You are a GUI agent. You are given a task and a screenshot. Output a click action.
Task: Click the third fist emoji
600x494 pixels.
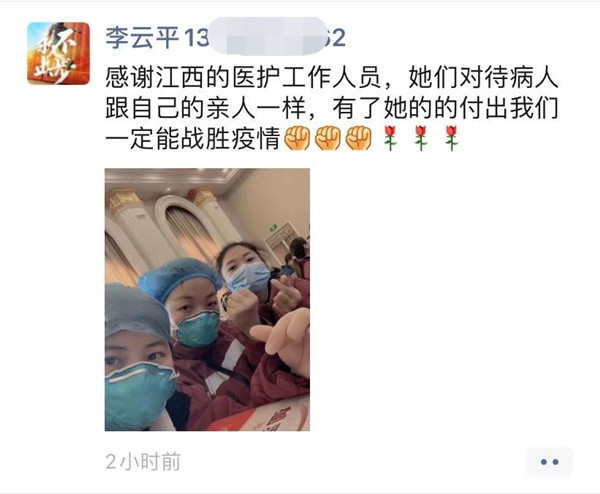point(359,138)
